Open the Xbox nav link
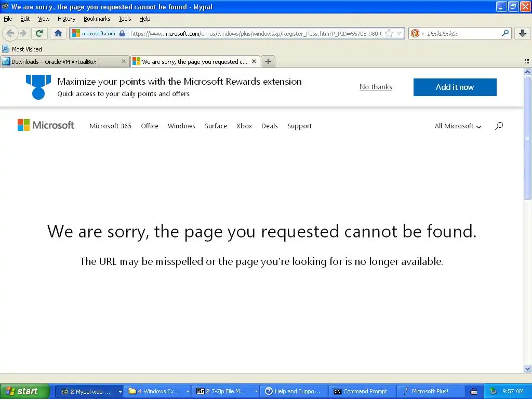This screenshot has width=532, height=399. tap(244, 126)
